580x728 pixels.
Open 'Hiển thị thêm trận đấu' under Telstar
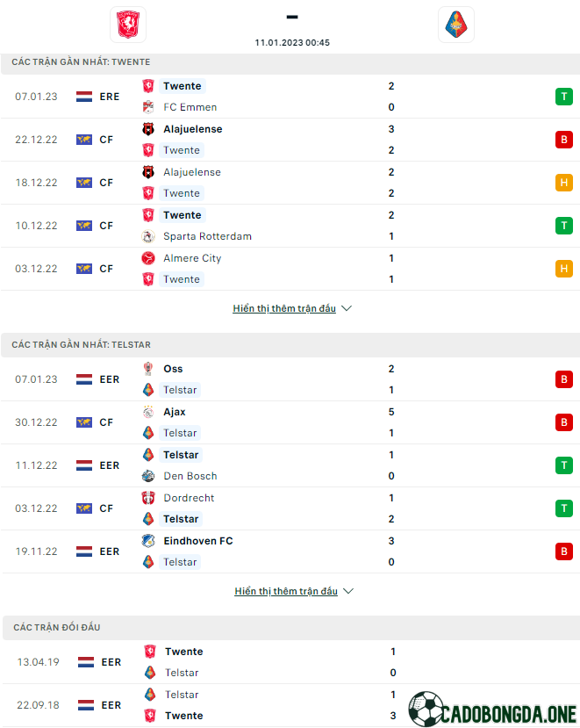coord(286,591)
